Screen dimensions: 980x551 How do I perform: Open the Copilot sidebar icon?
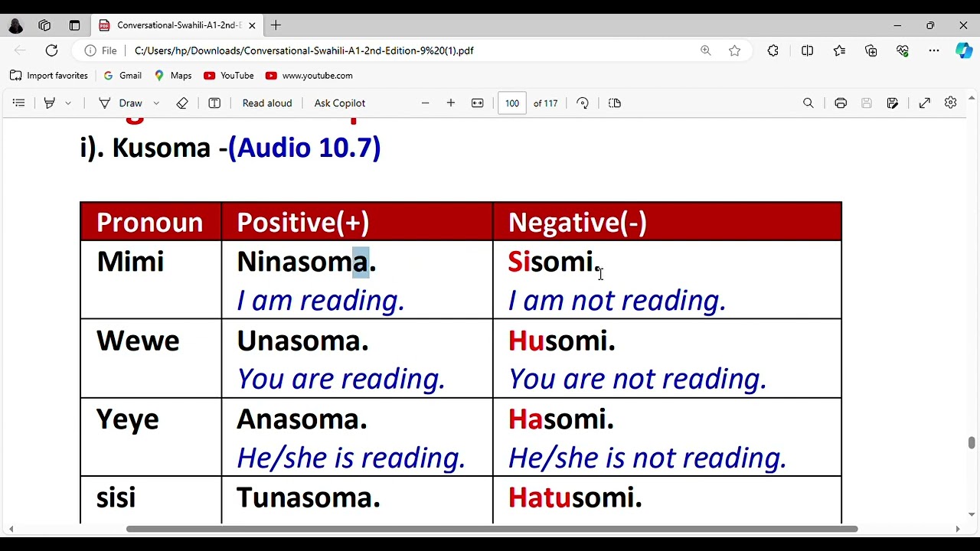964,51
